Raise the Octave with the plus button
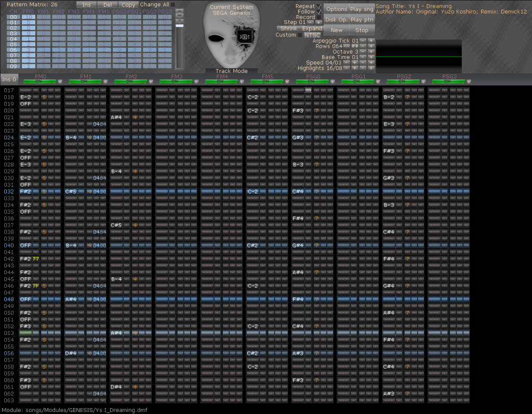532x414 pixels. point(371,51)
